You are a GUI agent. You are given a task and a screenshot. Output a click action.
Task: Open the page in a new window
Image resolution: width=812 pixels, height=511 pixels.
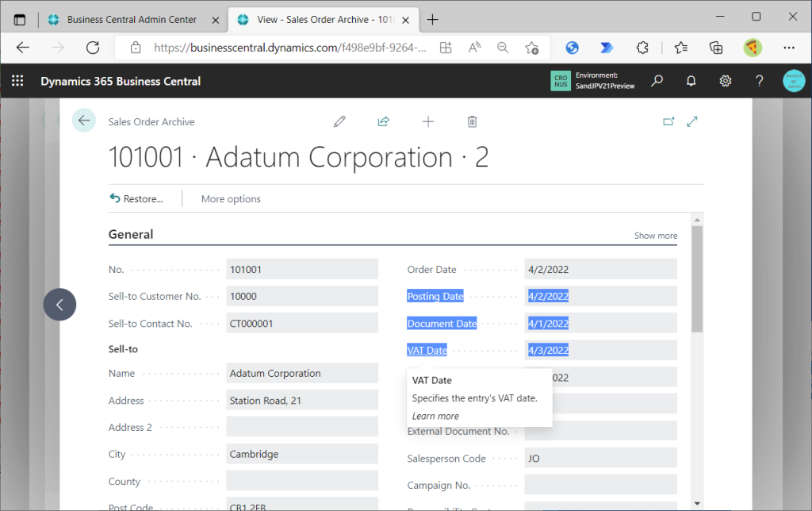tap(668, 121)
